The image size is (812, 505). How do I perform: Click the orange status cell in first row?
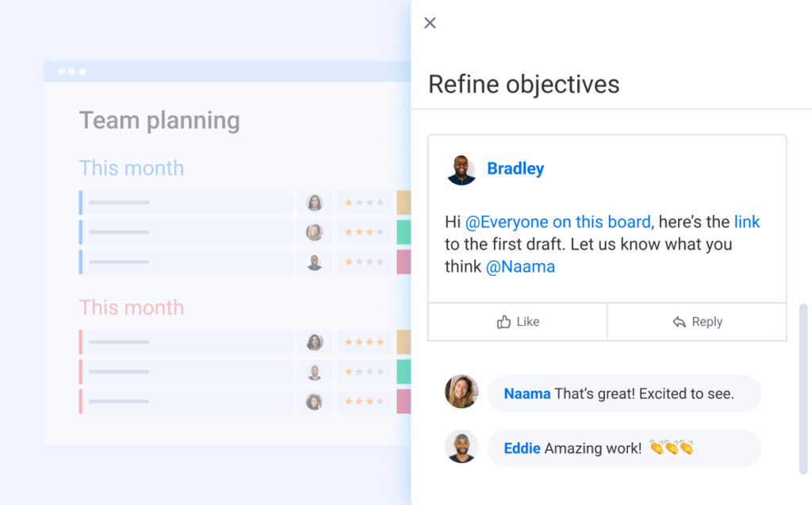coord(404,203)
